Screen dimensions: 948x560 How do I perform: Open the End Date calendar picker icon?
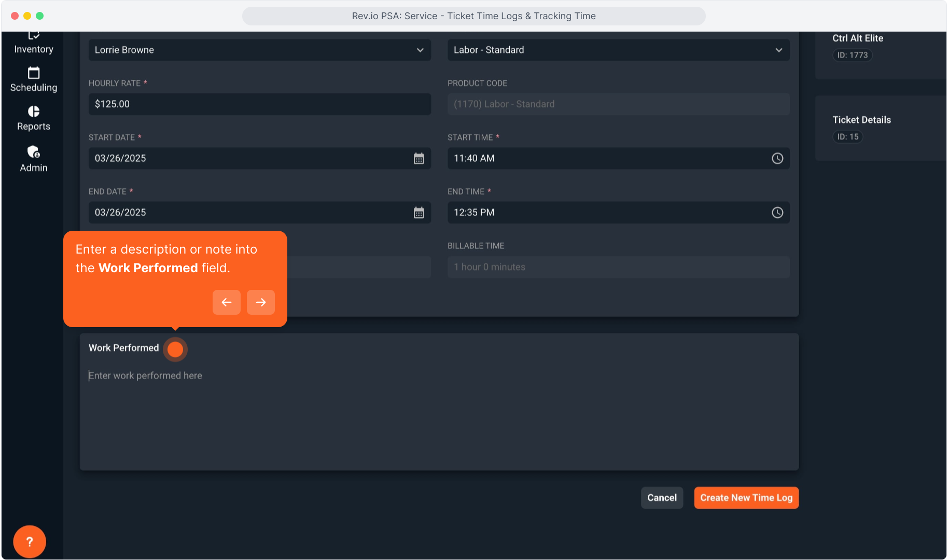(419, 213)
